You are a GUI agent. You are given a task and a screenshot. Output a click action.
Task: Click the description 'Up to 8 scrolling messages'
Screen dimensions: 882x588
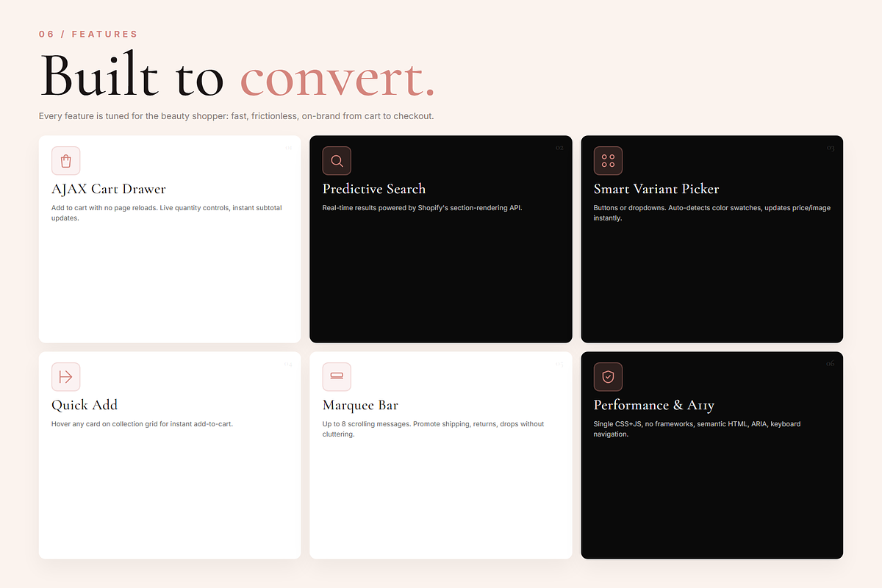pyautogui.click(x=434, y=429)
